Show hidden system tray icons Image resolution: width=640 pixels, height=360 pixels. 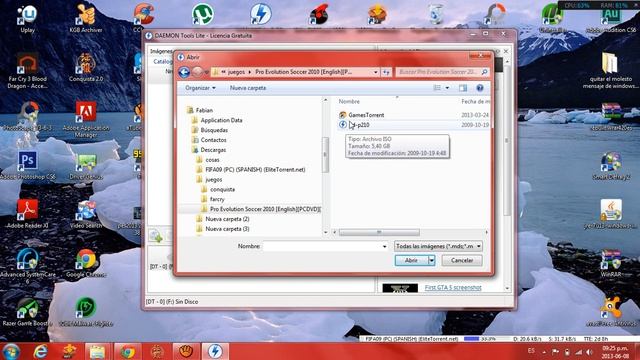tap(544, 351)
